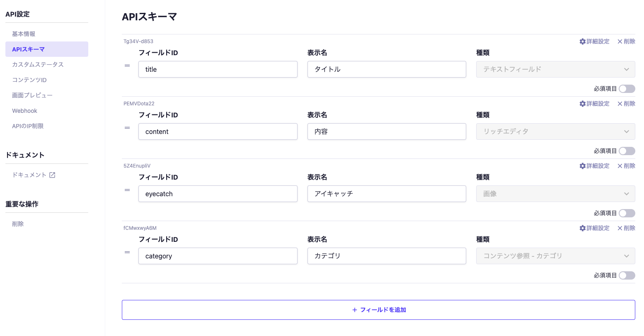Open 詳細設定 gear for the category field

pyautogui.click(x=594, y=228)
